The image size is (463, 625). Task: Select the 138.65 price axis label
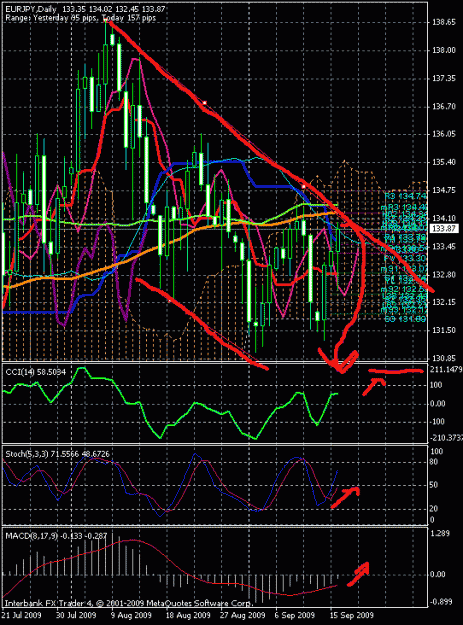(x=443, y=22)
